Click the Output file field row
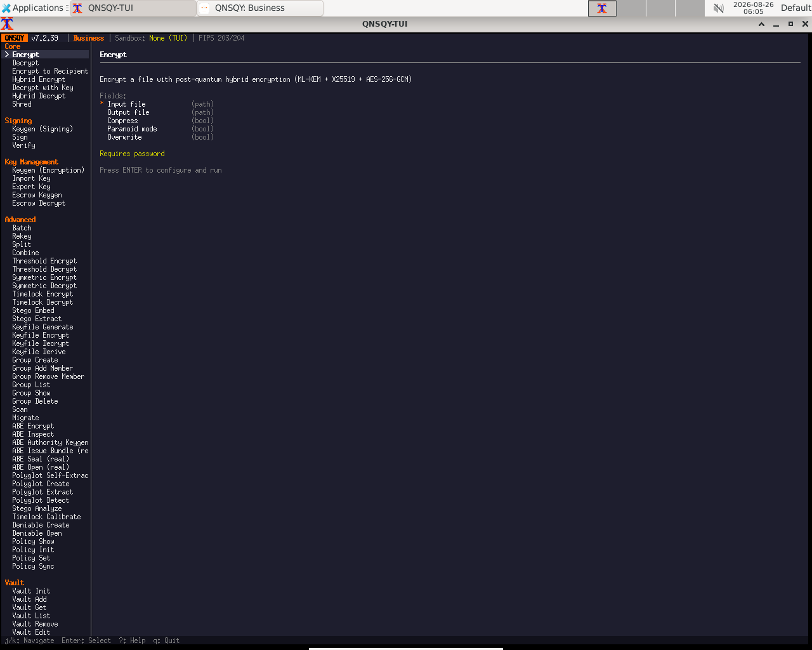 (x=160, y=112)
